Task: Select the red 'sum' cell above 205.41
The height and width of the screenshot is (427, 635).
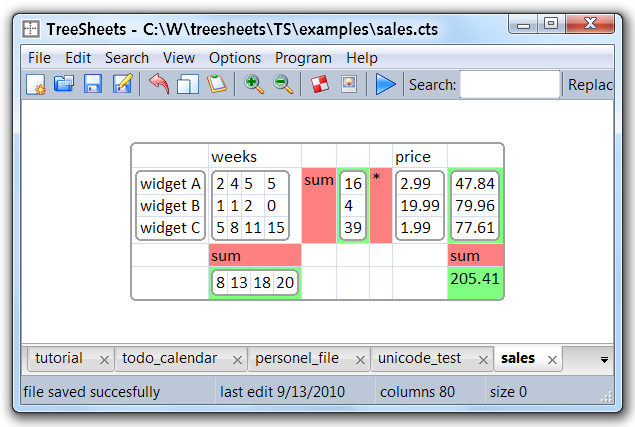Action: click(x=475, y=255)
